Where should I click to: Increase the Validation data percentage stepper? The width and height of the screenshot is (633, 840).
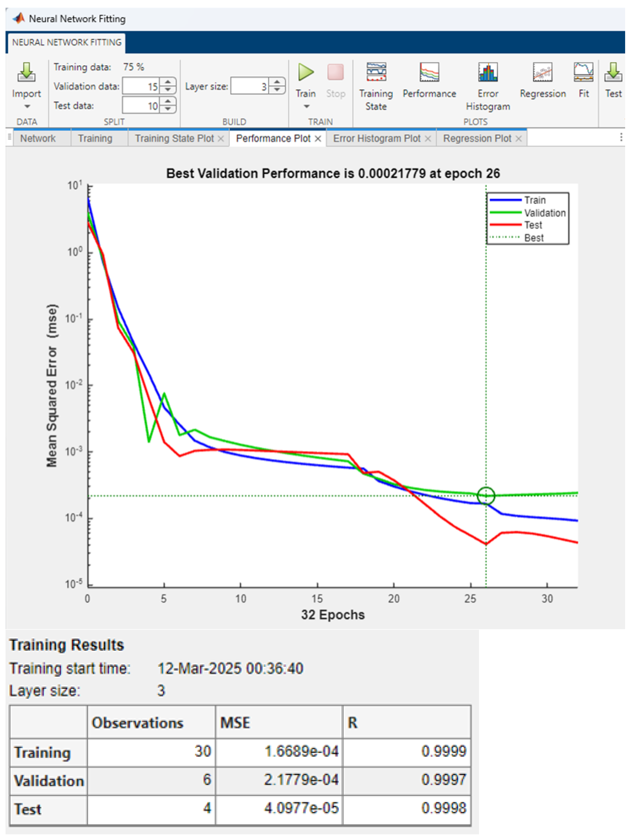pyautogui.click(x=168, y=82)
